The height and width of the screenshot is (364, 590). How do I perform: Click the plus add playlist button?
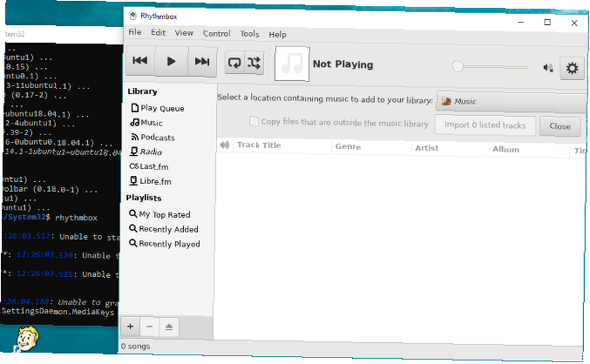click(x=130, y=326)
